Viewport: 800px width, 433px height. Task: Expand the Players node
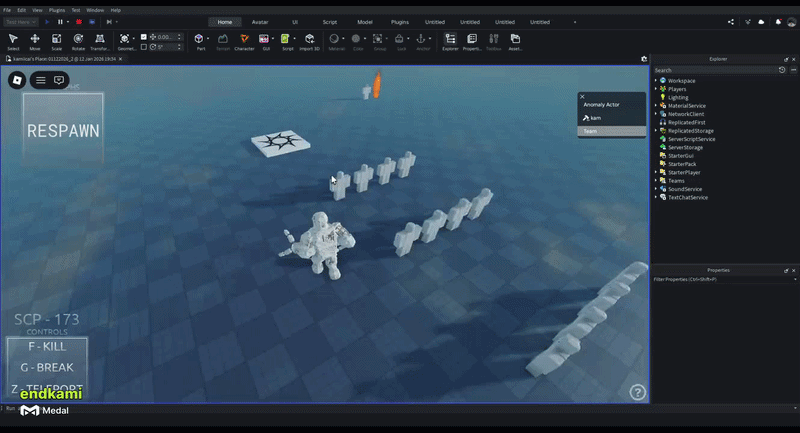click(x=656, y=89)
